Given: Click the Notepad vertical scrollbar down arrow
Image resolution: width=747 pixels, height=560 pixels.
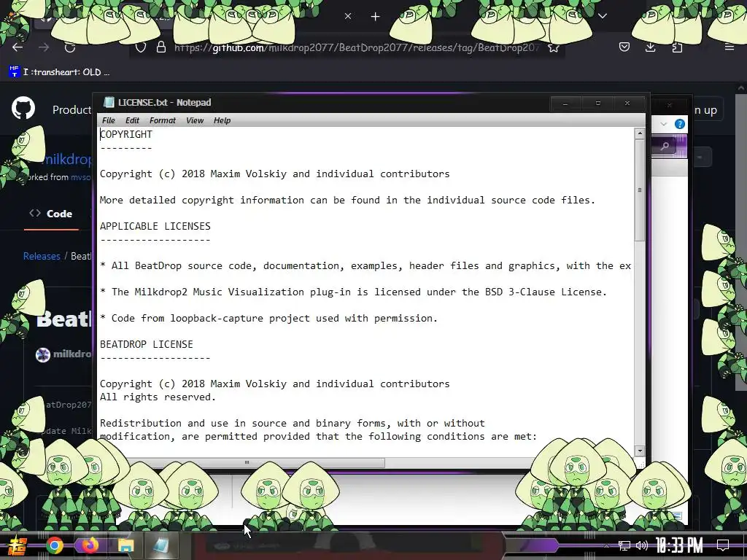Looking at the screenshot, I should tap(640, 451).
